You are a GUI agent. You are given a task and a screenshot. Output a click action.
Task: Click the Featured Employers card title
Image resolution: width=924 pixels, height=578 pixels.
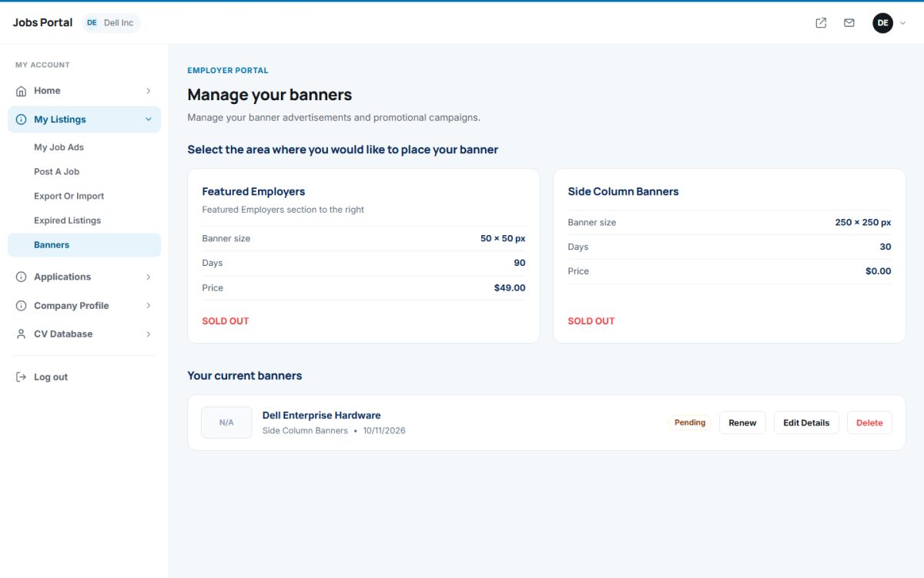253,191
